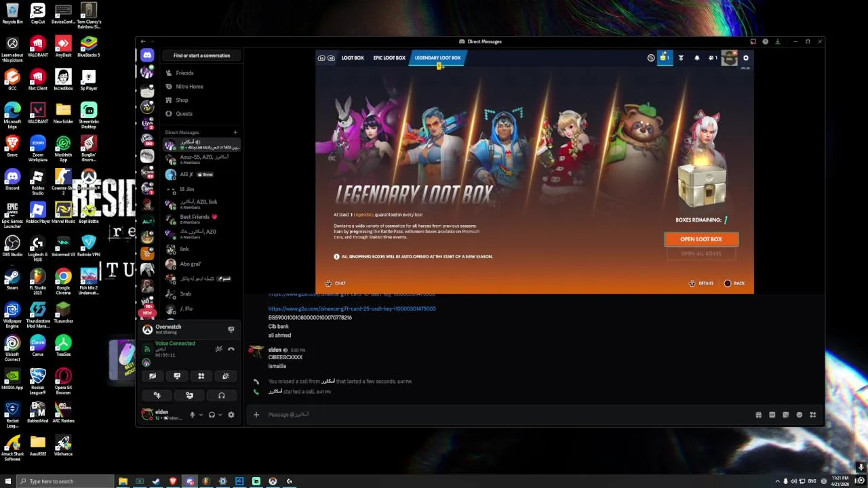Open the link direct message

click(202, 249)
